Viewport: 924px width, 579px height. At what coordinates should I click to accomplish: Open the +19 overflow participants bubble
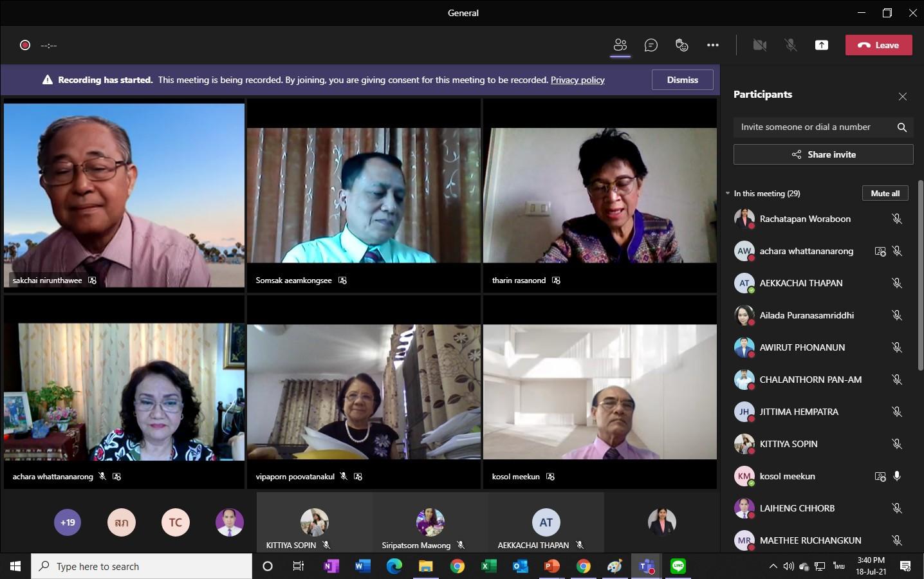coord(68,522)
